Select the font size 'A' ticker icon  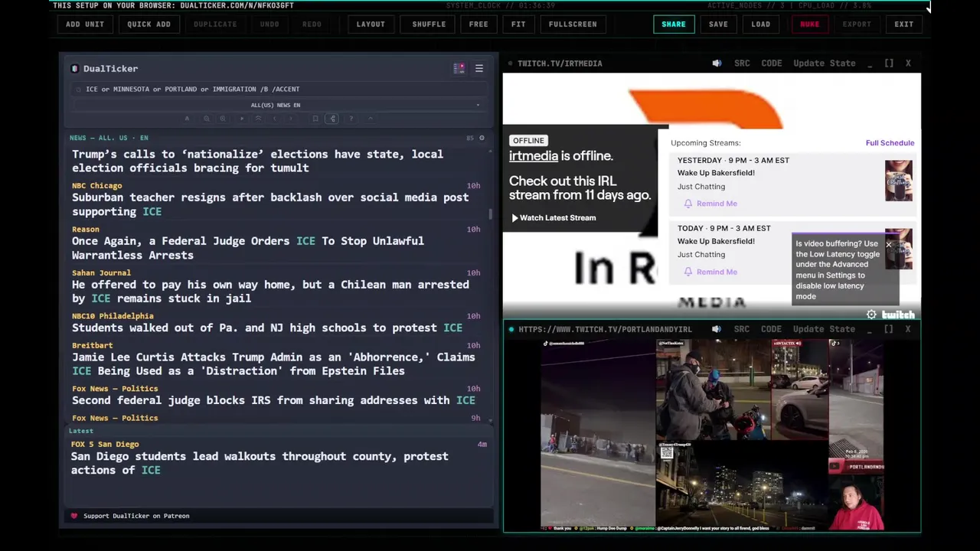point(187,119)
